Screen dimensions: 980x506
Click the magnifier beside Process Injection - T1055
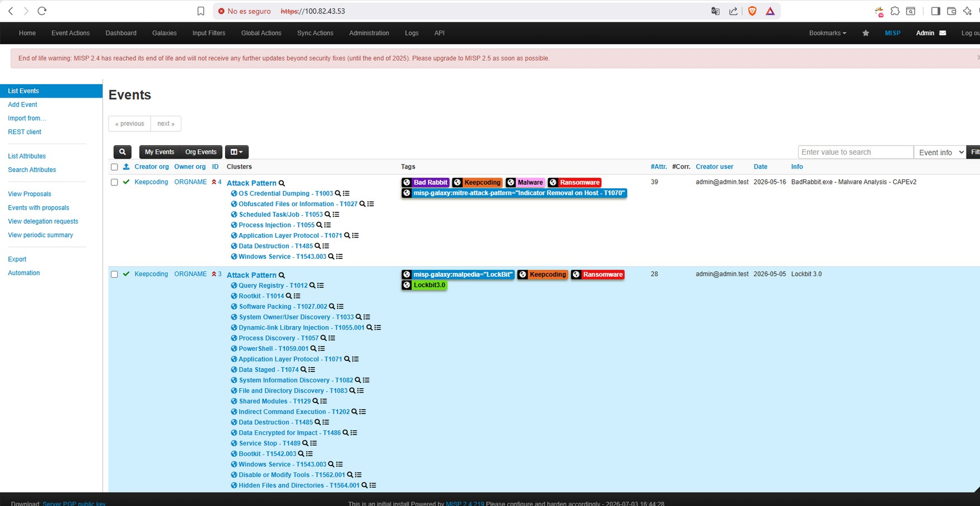(319, 225)
